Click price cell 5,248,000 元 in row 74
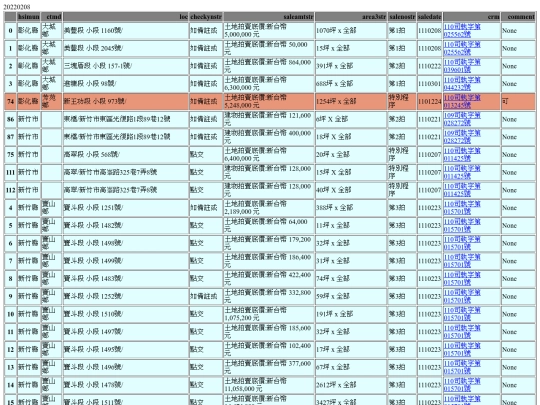Screen dimensions: 540x405 [269, 101]
